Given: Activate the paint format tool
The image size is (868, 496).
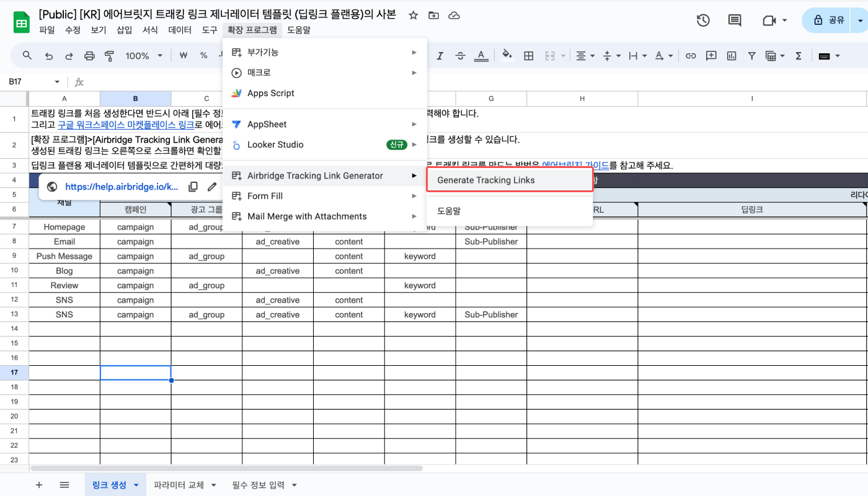Looking at the screenshot, I should coord(110,56).
